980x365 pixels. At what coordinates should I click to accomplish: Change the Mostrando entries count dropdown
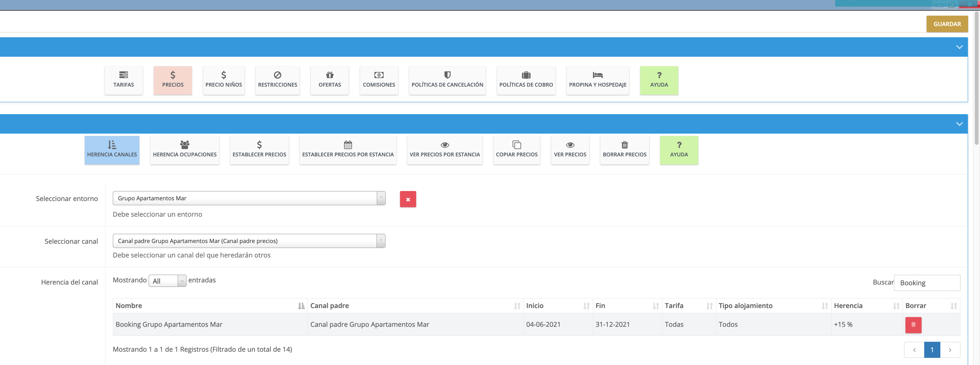[167, 281]
